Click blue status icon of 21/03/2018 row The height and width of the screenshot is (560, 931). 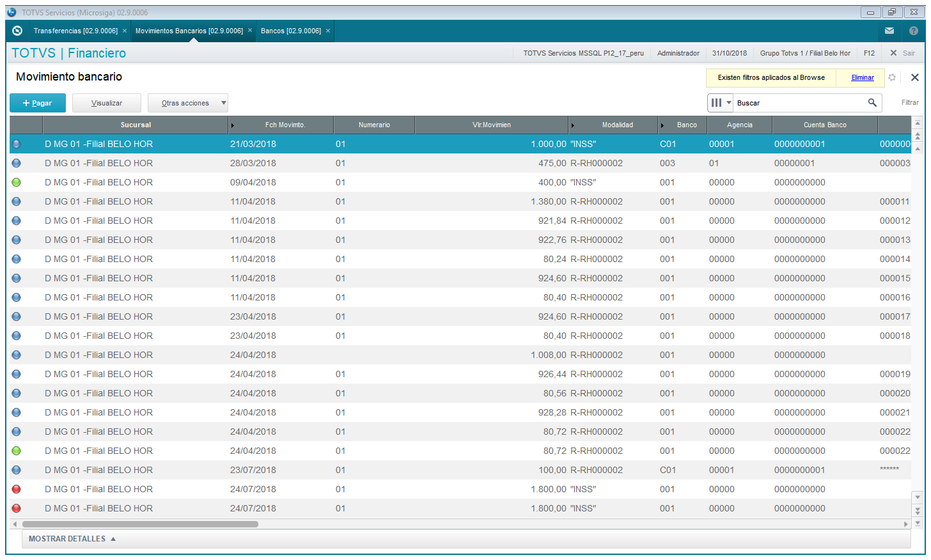17,144
